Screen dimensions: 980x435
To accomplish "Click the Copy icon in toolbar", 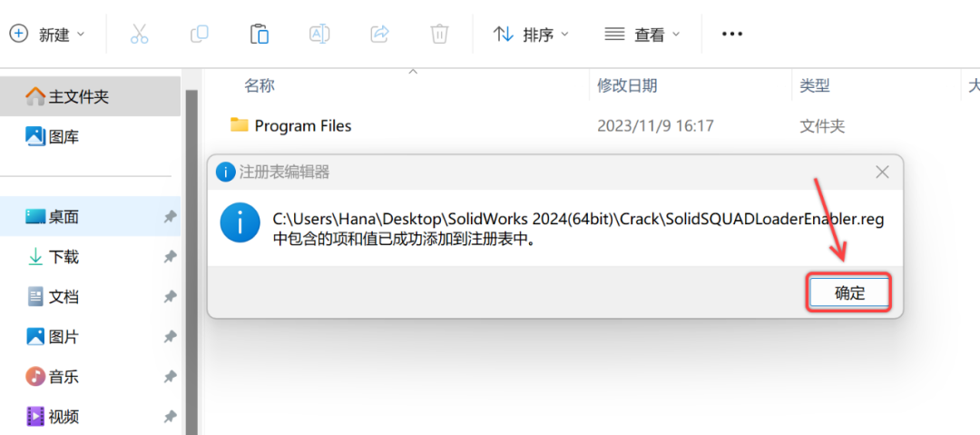I will tap(199, 35).
